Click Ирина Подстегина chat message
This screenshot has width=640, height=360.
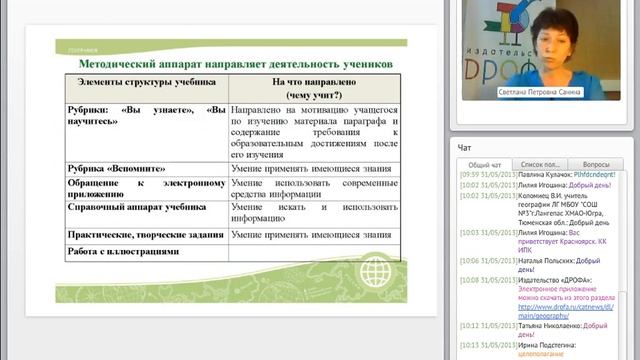click(518, 349)
